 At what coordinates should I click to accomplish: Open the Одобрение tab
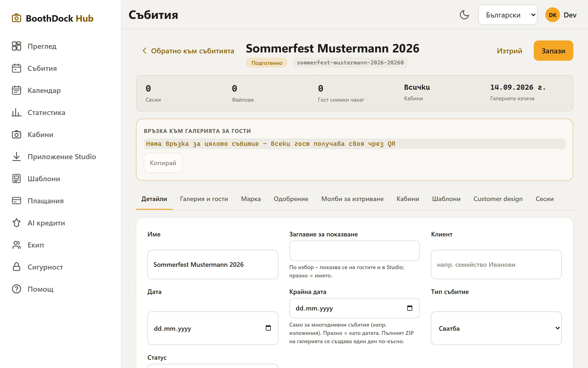(x=291, y=199)
